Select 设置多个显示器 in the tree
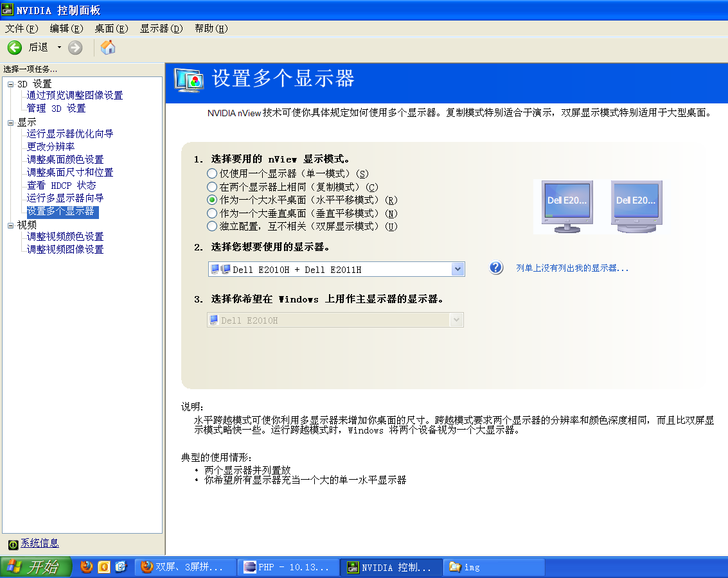Image resolution: width=728 pixels, height=578 pixels. (x=63, y=211)
